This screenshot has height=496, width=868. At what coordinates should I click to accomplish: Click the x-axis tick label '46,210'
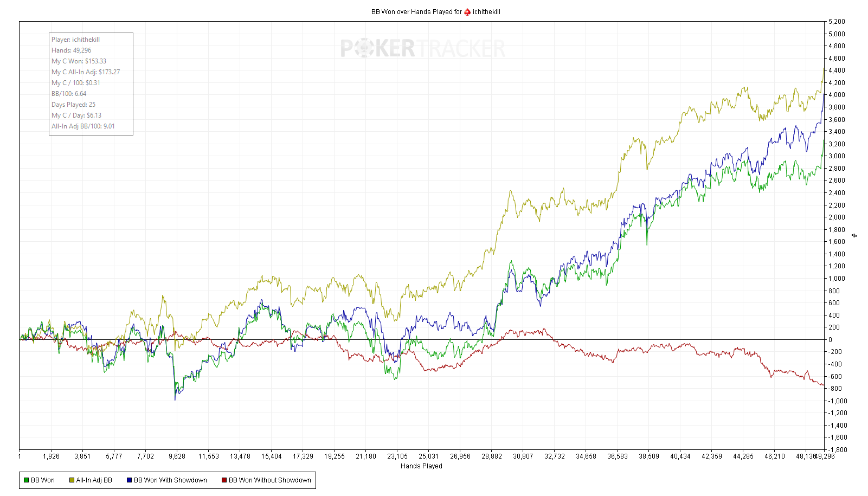pyautogui.click(x=775, y=456)
